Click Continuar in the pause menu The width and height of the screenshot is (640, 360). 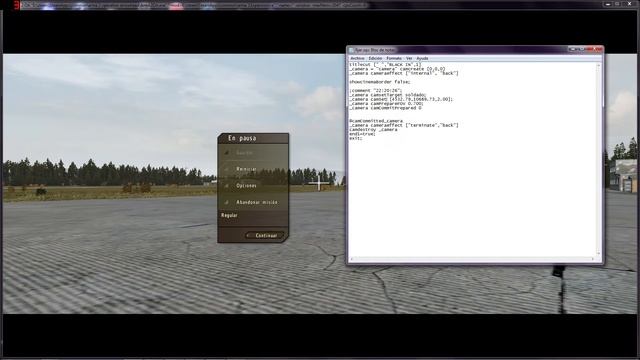click(x=266, y=236)
